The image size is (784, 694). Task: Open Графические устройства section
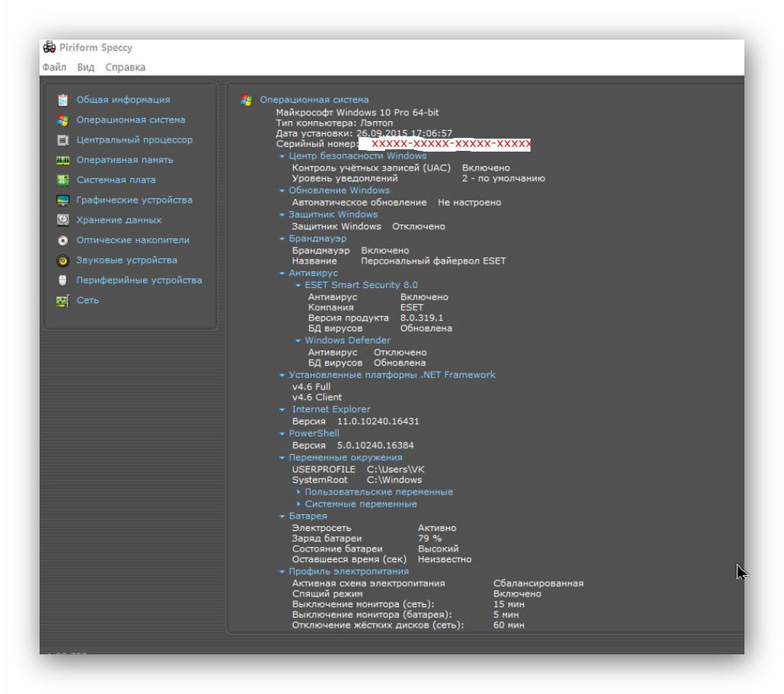pos(134,200)
